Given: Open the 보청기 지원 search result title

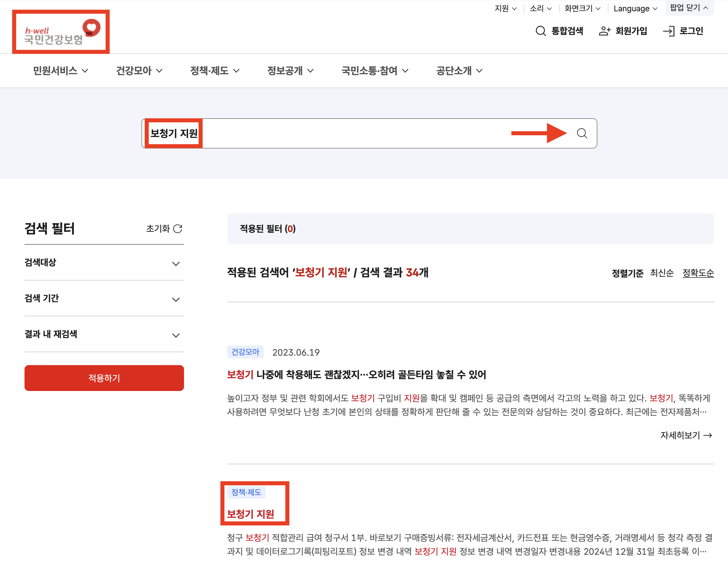Looking at the screenshot, I should point(250,514).
